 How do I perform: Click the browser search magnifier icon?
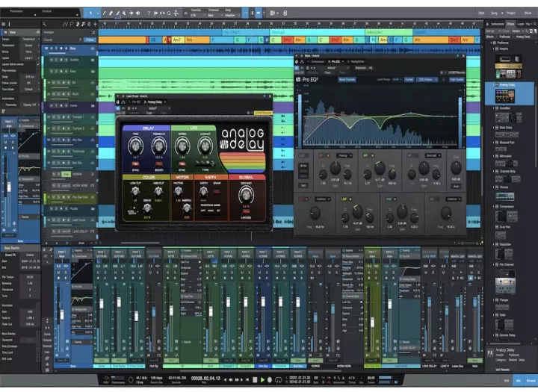point(534,24)
